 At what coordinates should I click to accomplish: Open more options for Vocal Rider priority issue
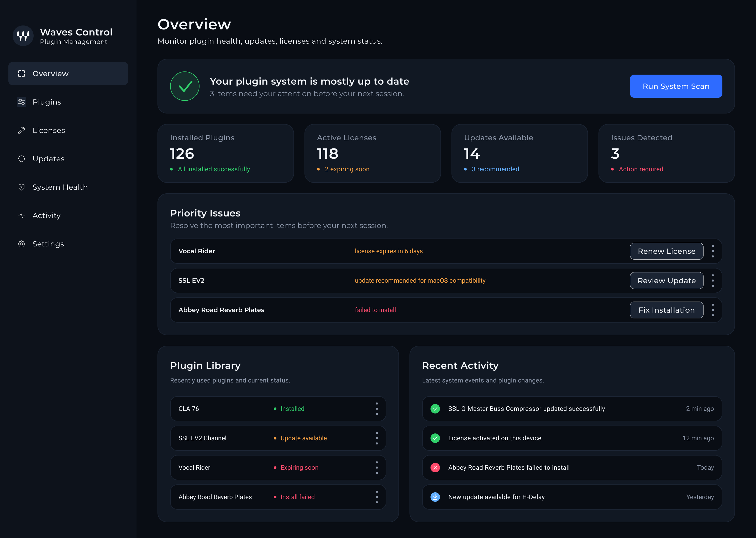coord(713,251)
